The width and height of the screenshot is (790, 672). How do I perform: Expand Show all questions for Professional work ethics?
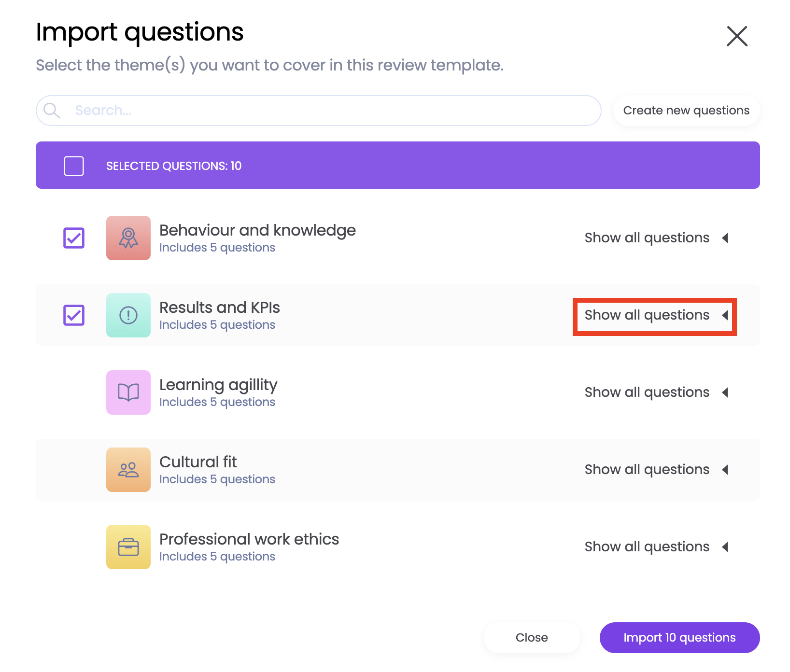click(655, 547)
